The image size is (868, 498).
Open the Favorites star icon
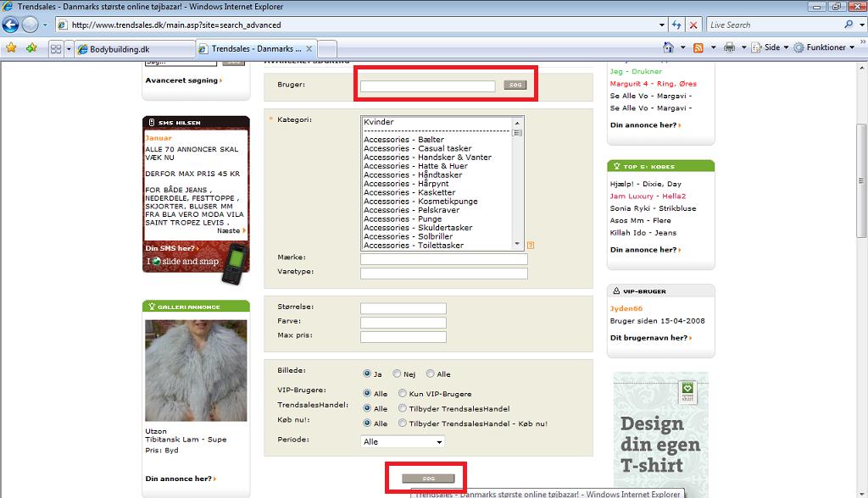(x=11, y=48)
